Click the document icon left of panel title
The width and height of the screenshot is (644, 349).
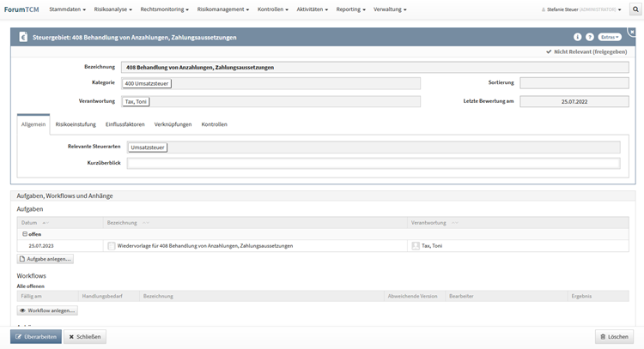tap(22, 38)
